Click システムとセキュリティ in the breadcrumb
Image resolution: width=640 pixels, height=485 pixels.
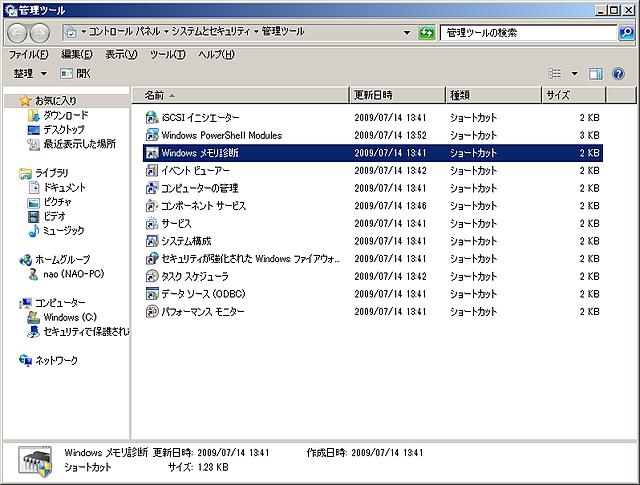[x=211, y=31]
